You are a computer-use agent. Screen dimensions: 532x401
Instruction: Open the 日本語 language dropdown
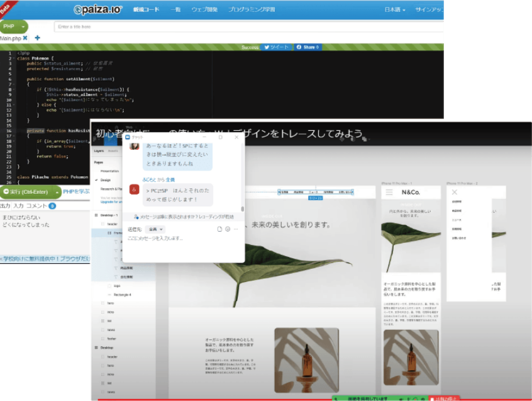pyautogui.click(x=395, y=10)
